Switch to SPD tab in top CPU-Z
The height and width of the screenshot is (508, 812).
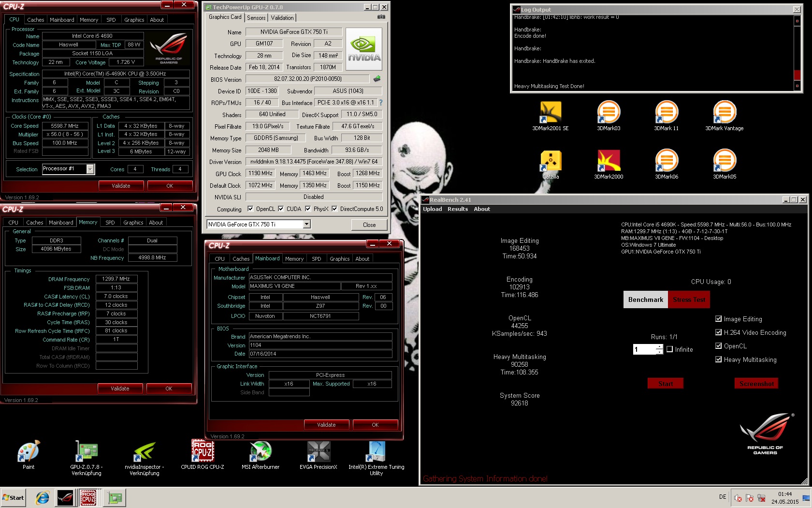[111, 20]
